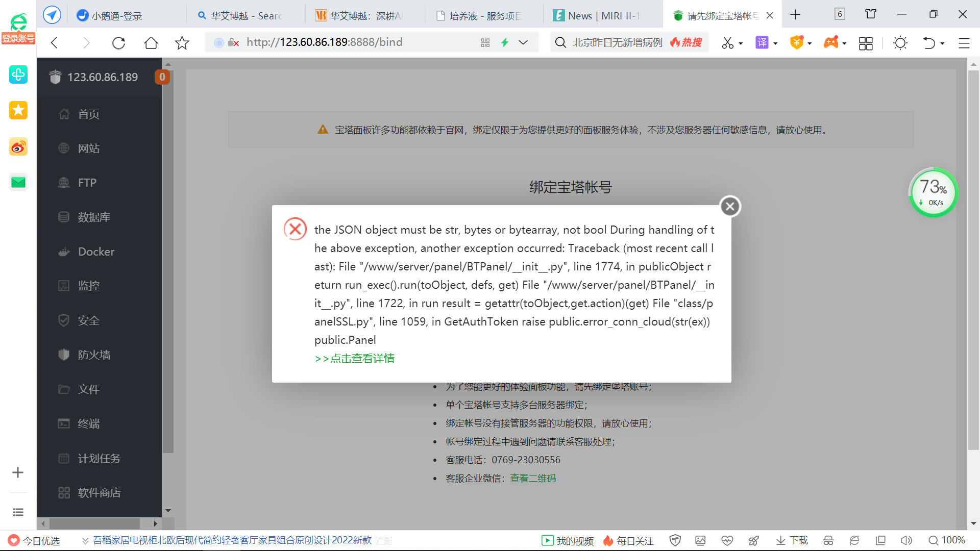Toggle the brightness/night mode sun icon
980x551 pixels.
click(x=900, y=43)
